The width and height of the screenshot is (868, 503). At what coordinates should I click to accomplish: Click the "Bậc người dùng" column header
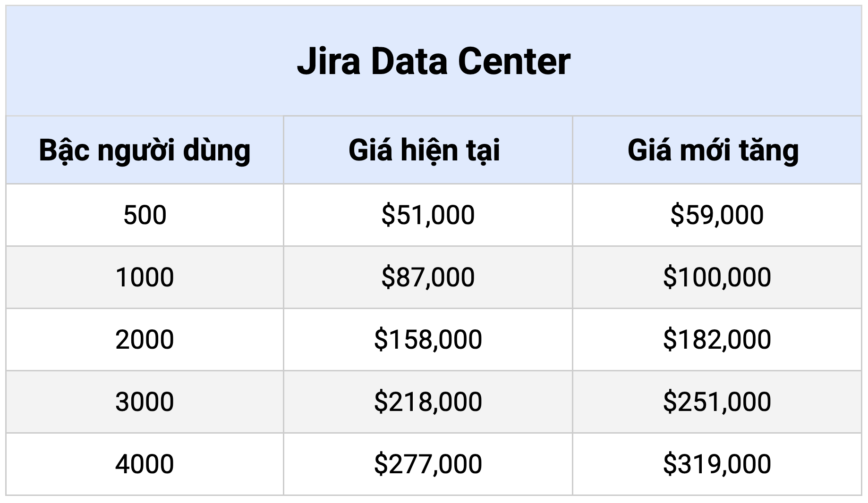click(145, 151)
